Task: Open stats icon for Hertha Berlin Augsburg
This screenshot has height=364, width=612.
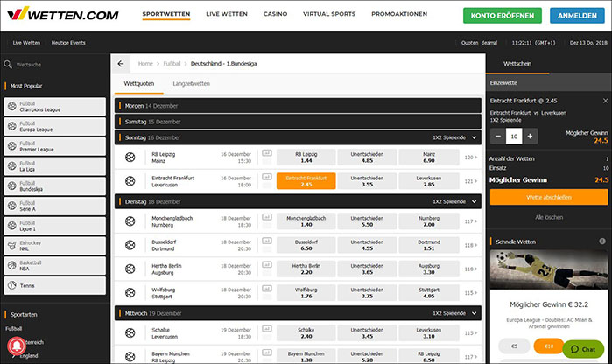Action: click(267, 264)
